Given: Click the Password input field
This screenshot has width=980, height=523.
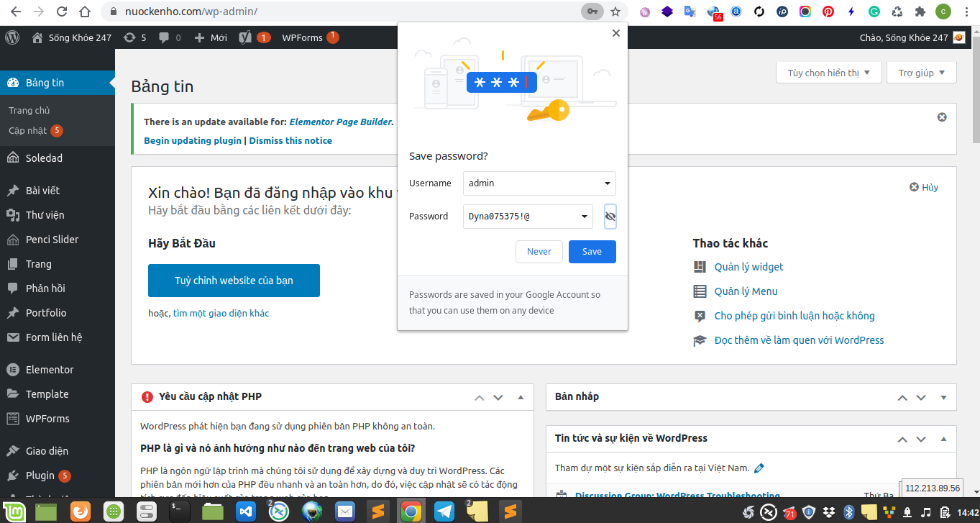Looking at the screenshot, I should pyautogui.click(x=528, y=216).
